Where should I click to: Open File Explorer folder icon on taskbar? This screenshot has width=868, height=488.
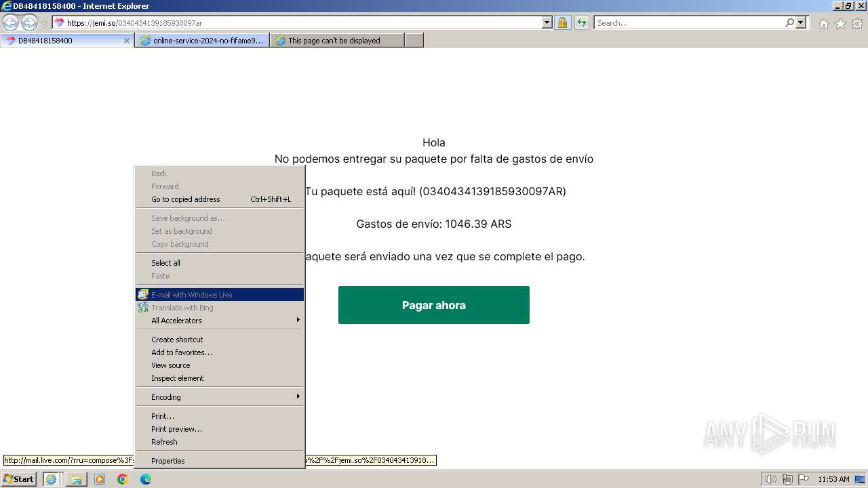tap(77, 479)
